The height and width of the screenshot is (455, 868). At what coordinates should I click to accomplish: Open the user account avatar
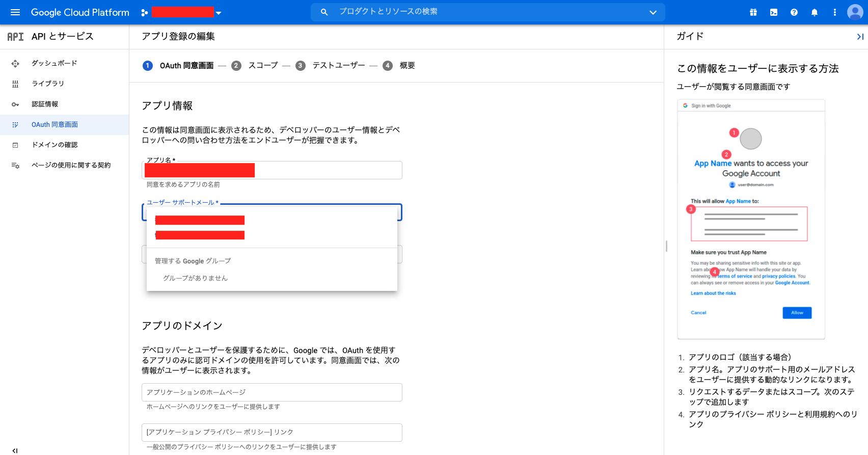tap(855, 12)
